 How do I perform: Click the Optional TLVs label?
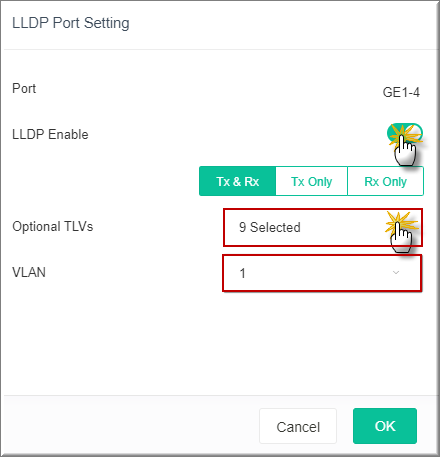(x=53, y=226)
